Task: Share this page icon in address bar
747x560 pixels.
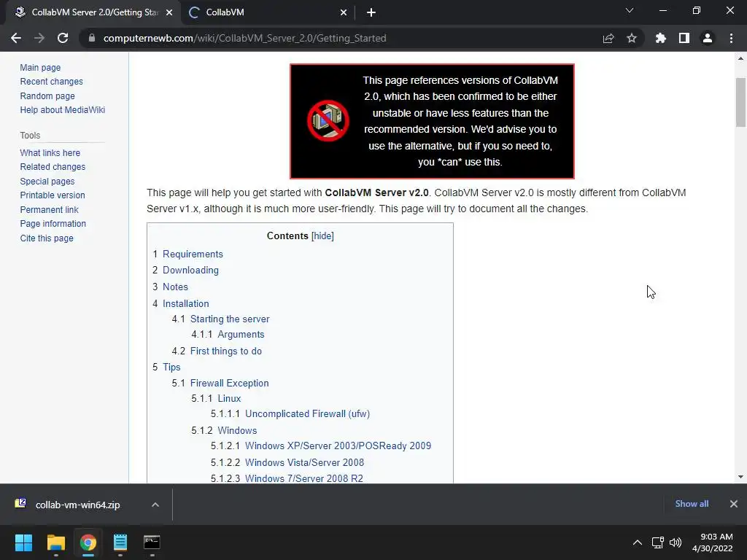Action: 608,38
